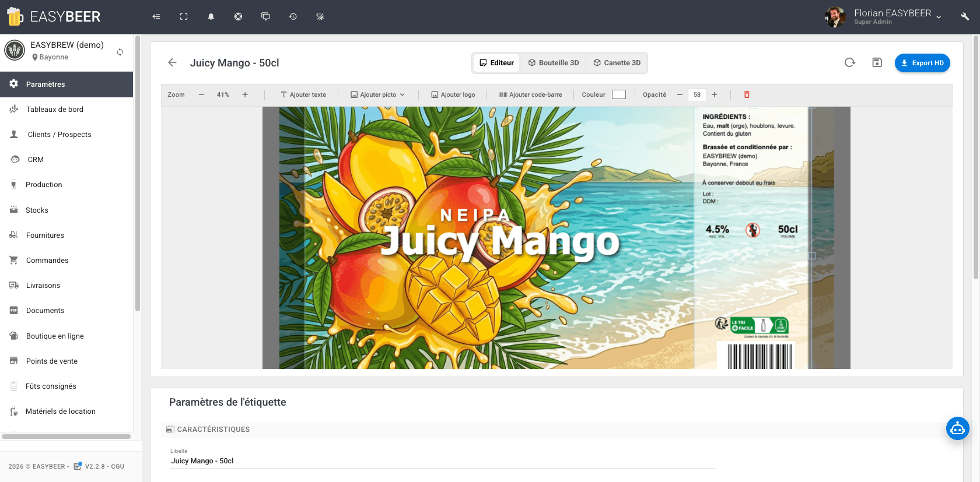The height and width of the screenshot is (482, 980).
Task: Open the chatbot assistant bubble
Action: pos(957,429)
